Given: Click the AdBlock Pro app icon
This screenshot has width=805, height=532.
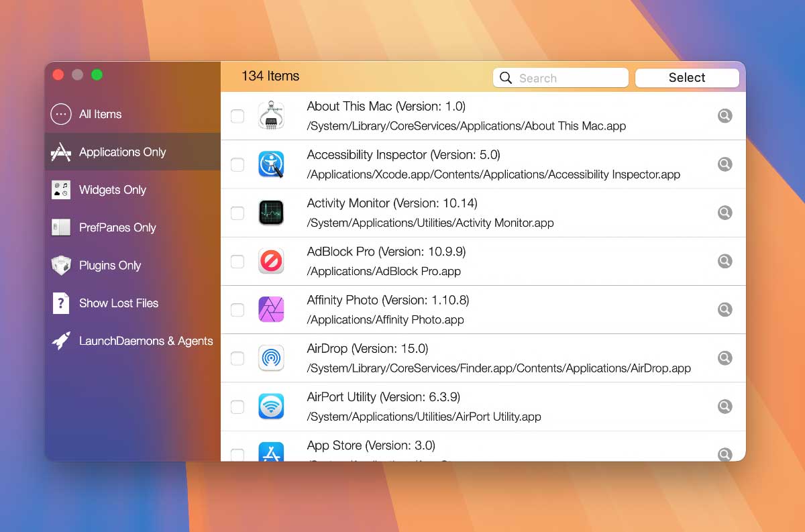Looking at the screenshot, I should point(271,261).
